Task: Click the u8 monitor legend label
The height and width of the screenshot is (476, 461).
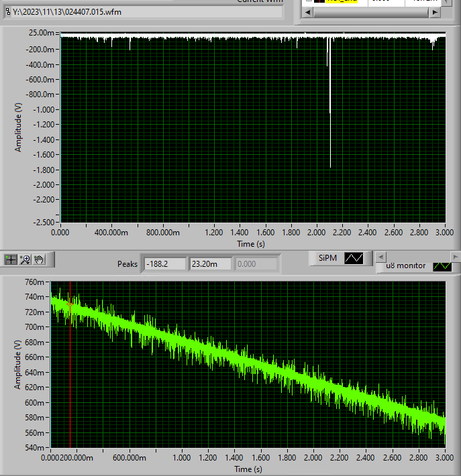Action: [405, 265]
